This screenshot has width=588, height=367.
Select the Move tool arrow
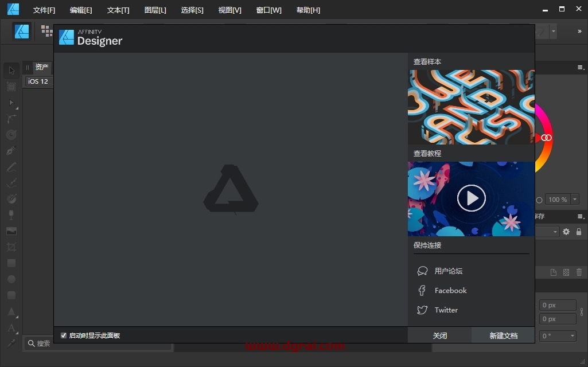click(11, 71)
